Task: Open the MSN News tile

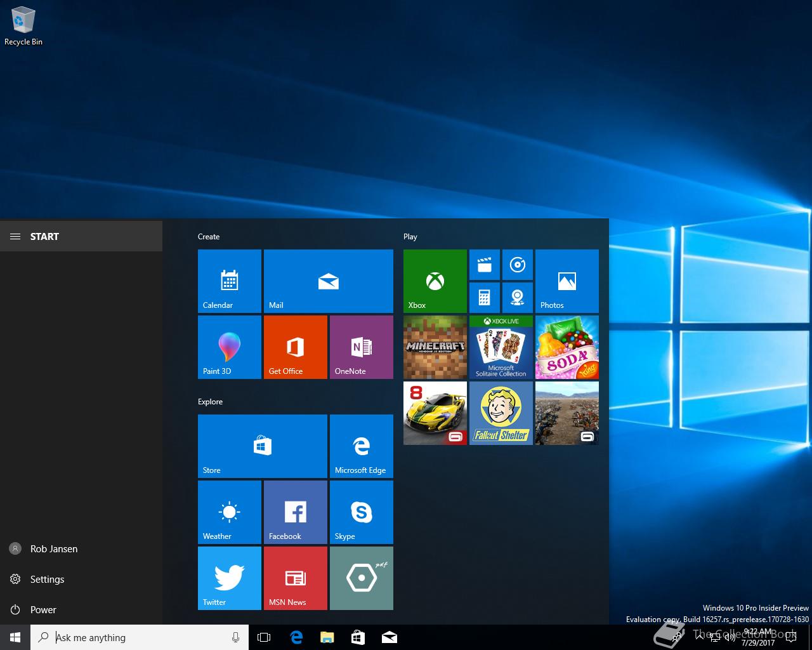Action: pyautogui.click(x=296, y=578)
